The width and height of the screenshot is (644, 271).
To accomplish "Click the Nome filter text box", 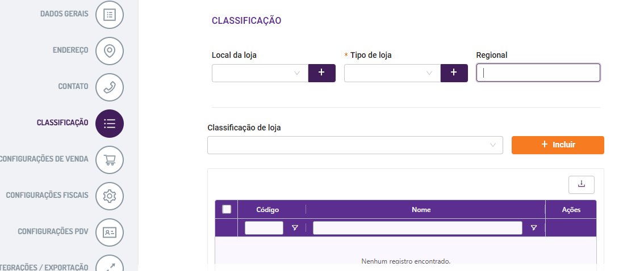I will point(417,228).
